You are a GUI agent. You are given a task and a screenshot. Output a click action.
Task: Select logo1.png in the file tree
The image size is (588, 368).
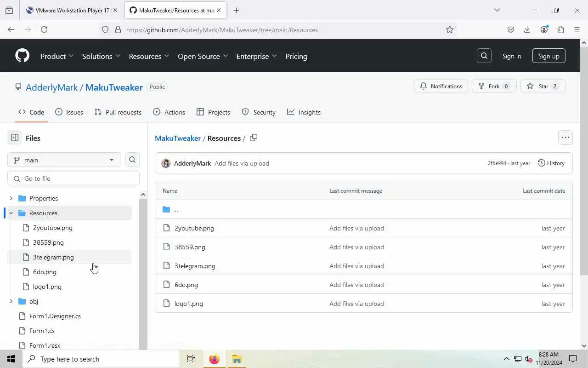click(47, 287)
